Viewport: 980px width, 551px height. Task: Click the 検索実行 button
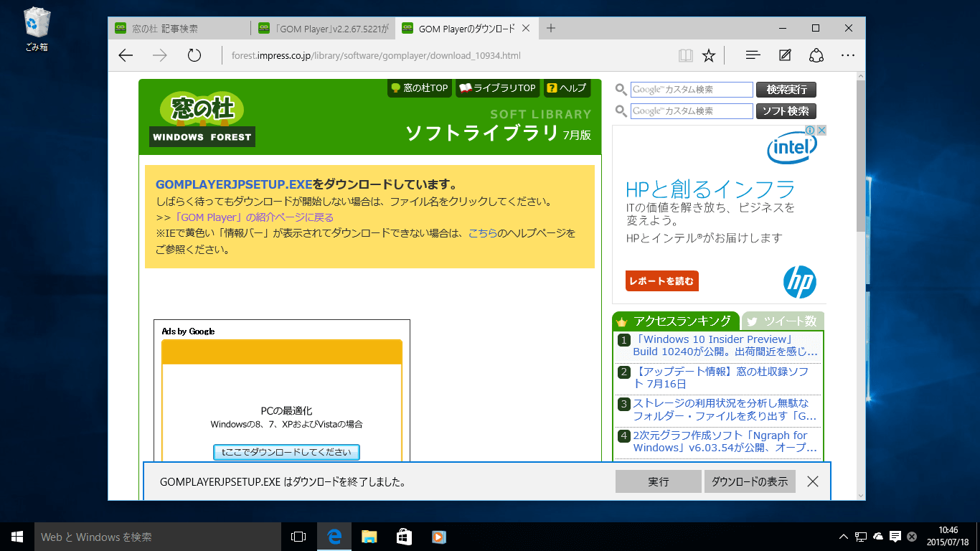tap(786, 90)
